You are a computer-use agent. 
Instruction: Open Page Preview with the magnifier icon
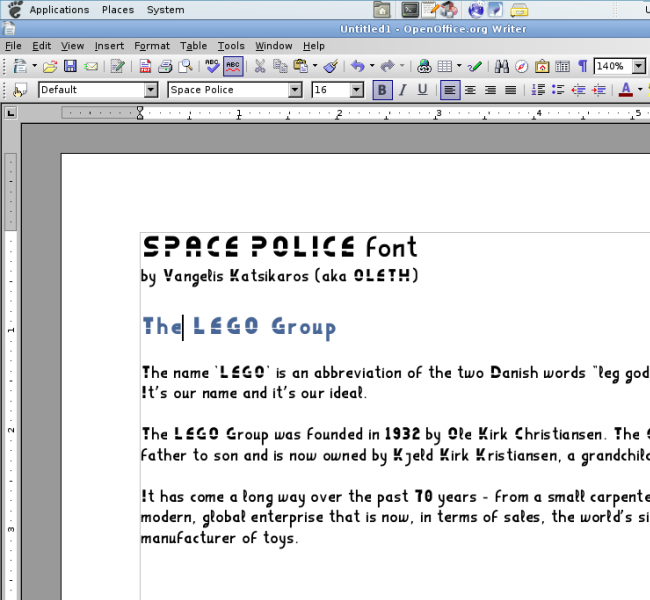coord(185,66)
